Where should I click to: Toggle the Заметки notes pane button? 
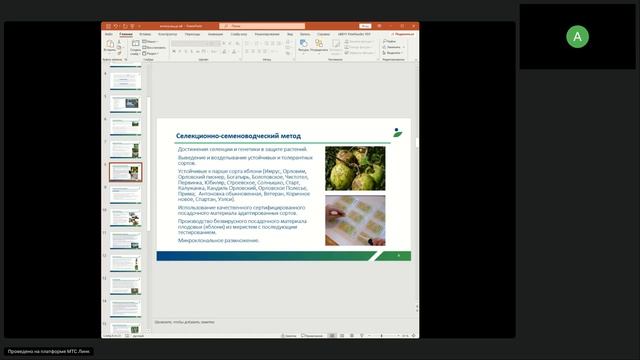(x=289, y=336)
